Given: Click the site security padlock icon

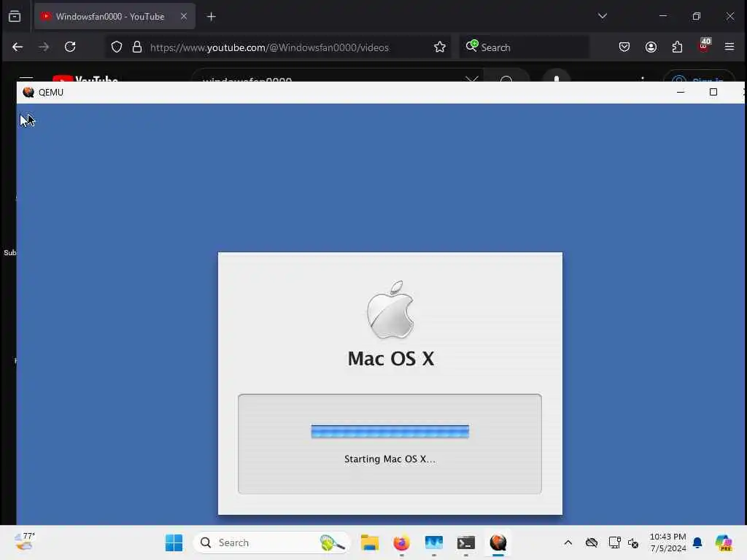Looking at the screenshot, I should [137, 47].
